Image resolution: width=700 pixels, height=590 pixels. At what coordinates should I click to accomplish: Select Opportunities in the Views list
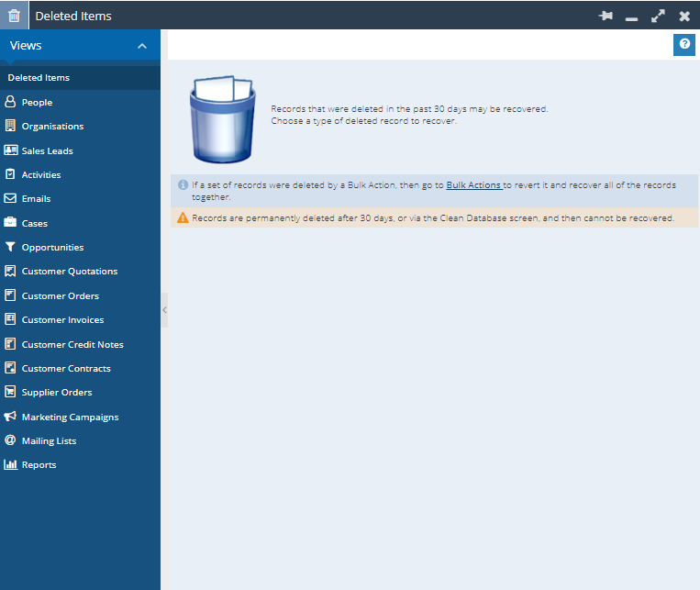pos(52,248)
